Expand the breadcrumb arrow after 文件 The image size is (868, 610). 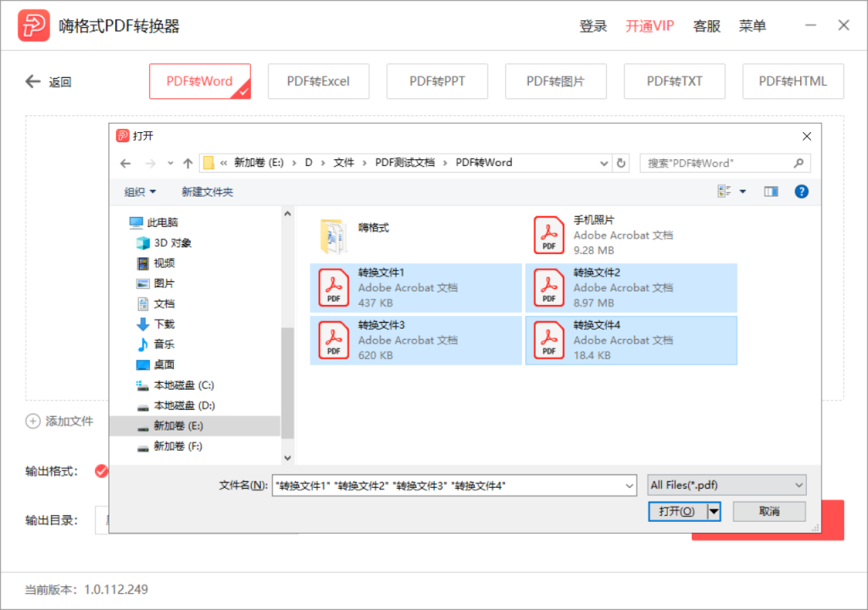(364, 163)
